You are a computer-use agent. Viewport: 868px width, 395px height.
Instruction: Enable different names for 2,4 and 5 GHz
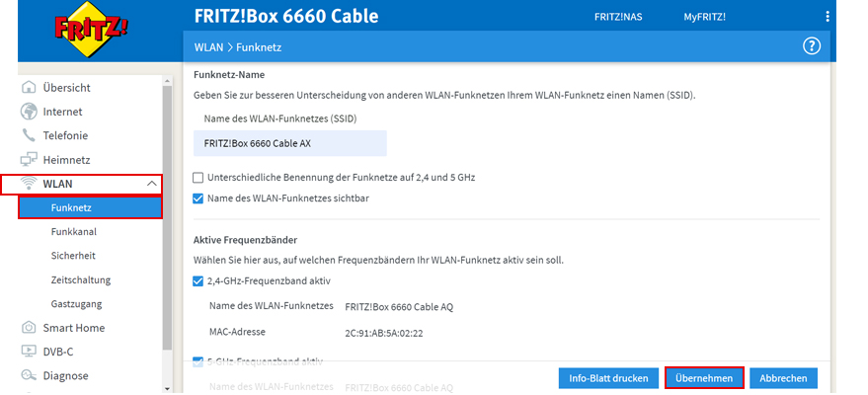point(198,178)
